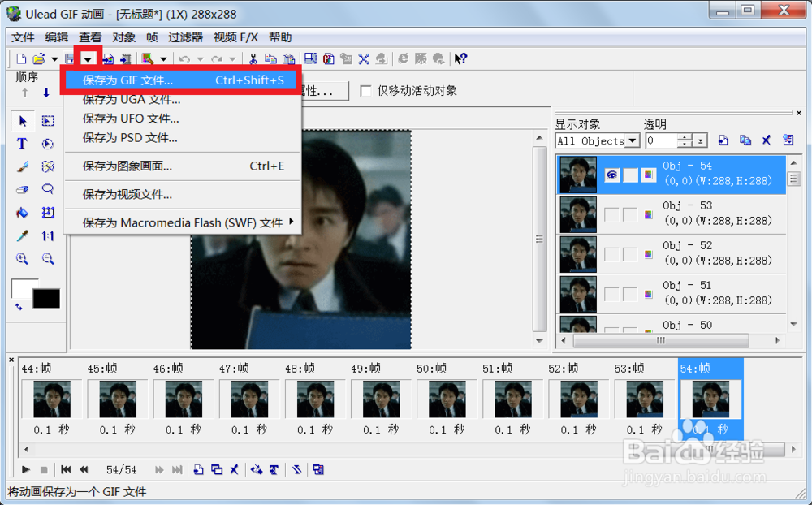Click the Save floppy disk icon
This screenshot has height=505, width=812.
69,59
